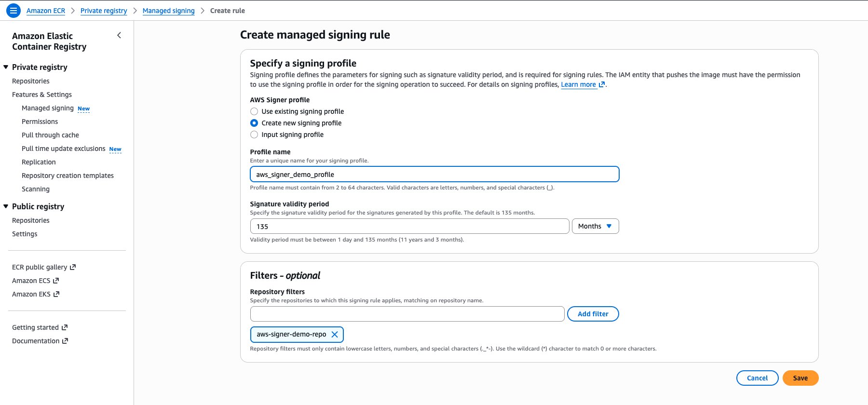The image size is (868, 405).
Task: Choose Create new signing profile option
Action: point(254,123)
